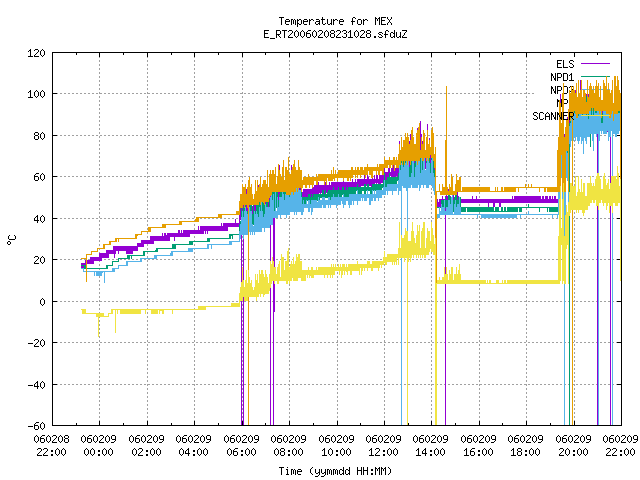Screen dimensions: 640x480
Task: Click the 'NPD1' legend label
Action: [562, 77]
